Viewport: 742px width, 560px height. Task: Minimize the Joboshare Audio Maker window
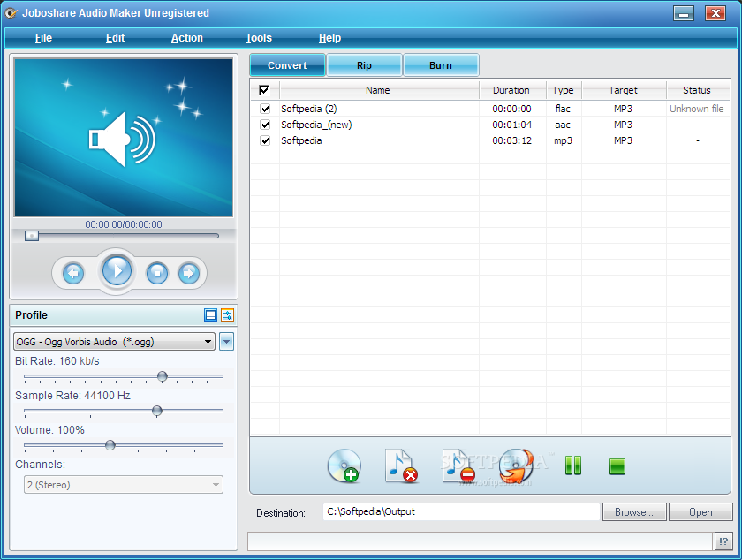tap(684, 13)
